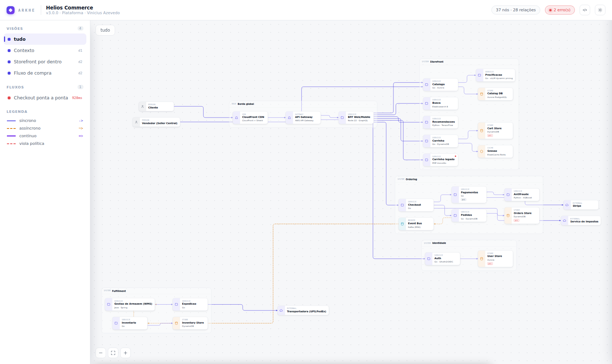612x364 pixels.
Task: Click the Pedidos service icon
Action: (x=455, y=215)
